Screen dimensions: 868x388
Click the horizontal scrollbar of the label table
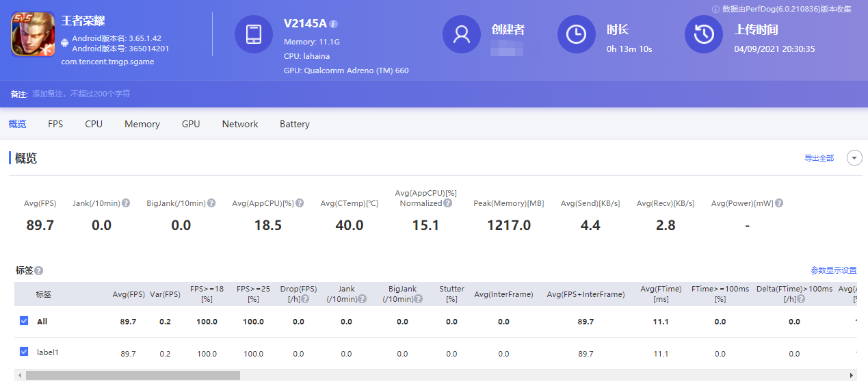133,375
